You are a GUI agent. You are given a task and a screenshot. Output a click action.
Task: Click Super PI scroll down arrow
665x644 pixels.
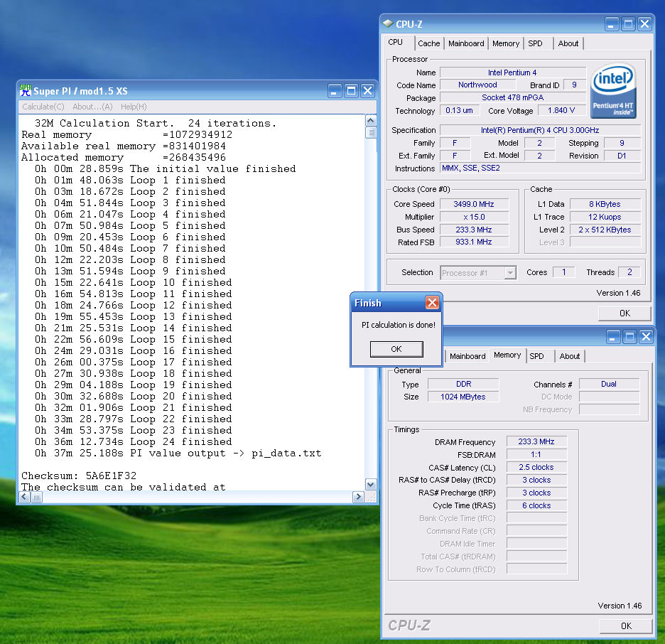click(x=371, y=485)
